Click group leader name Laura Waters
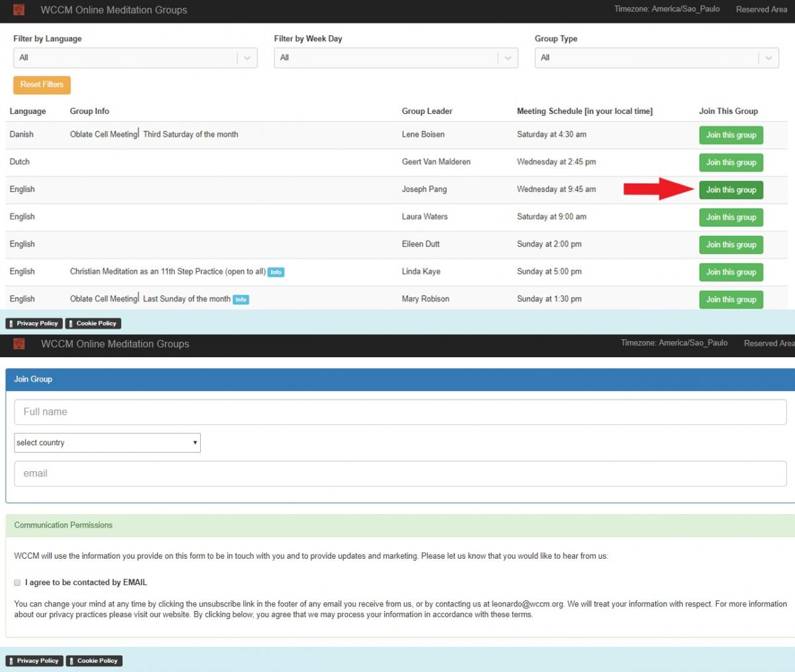Image resolution: width=795 pixels, height=672 pixels. 425,217
